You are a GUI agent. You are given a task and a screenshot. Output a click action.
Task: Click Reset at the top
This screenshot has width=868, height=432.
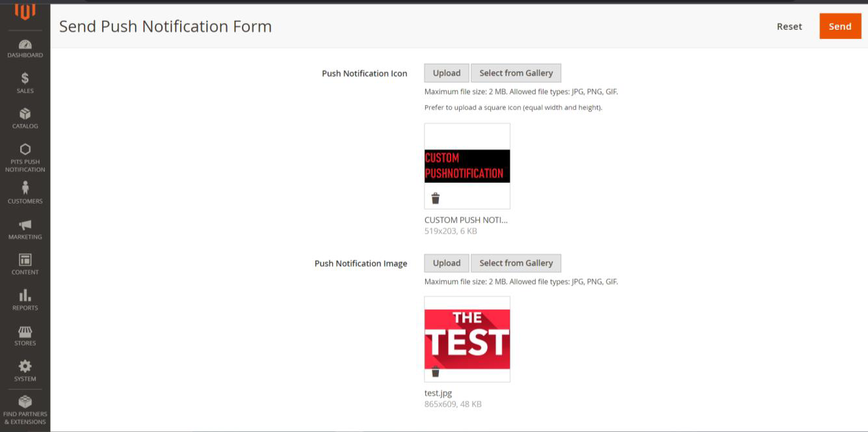pyautogui.click(x=789, y=27)
